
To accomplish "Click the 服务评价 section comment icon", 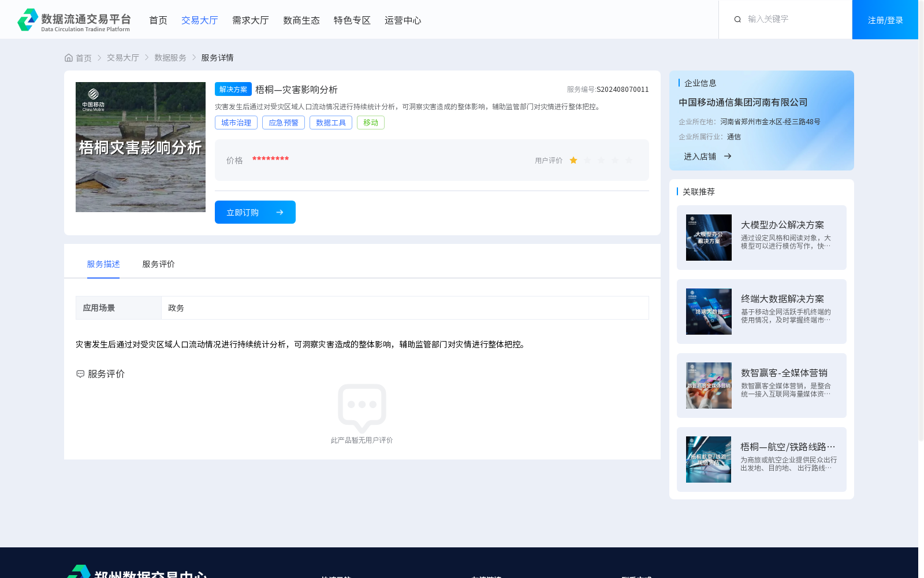I will click(80, 374).
